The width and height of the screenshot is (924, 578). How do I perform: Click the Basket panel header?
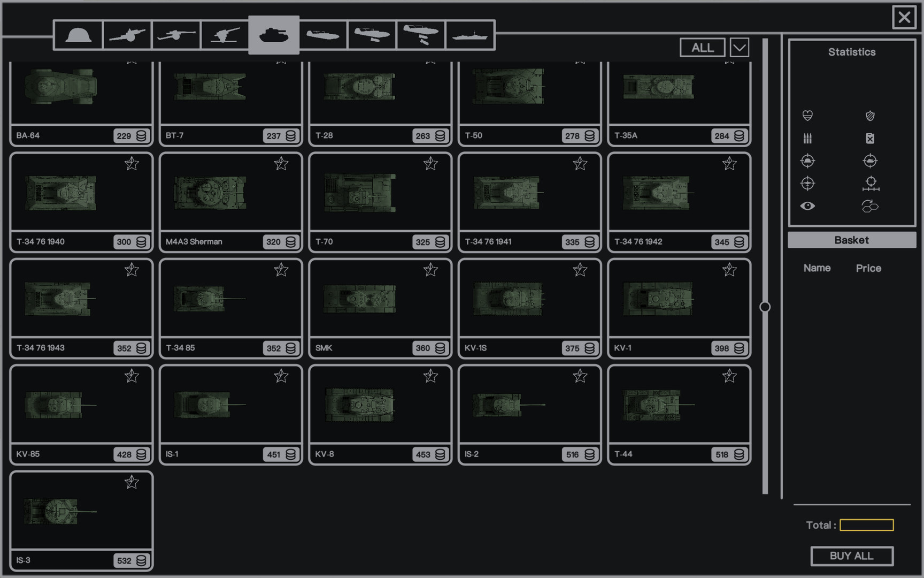click(851, 240)
